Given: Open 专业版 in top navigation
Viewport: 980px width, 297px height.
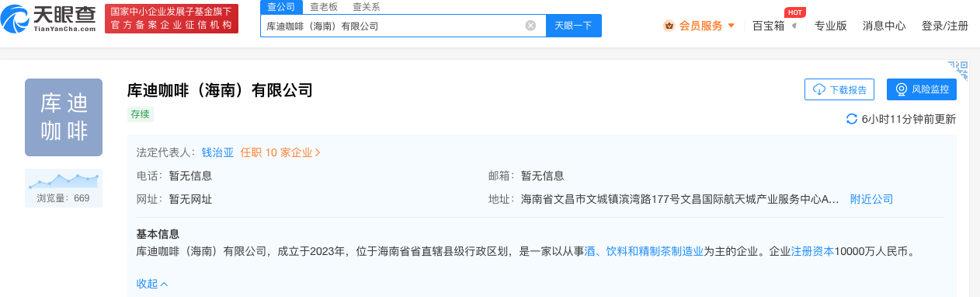Looking at the screenshot, I should 831,26.
